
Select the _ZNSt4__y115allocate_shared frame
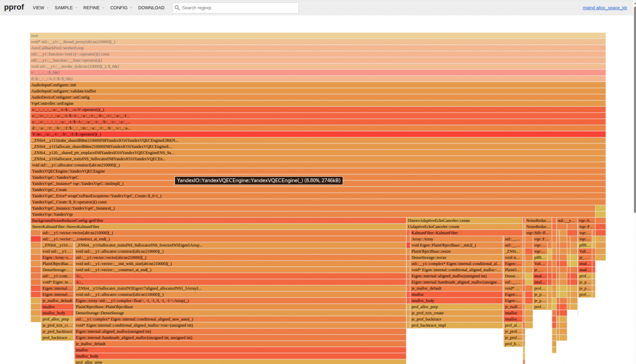pos(318,147)
